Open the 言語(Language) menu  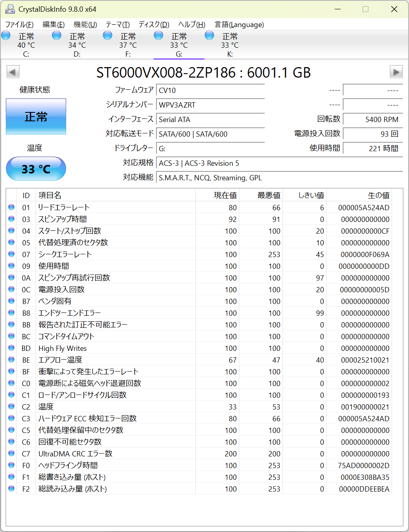coord(239,25)
